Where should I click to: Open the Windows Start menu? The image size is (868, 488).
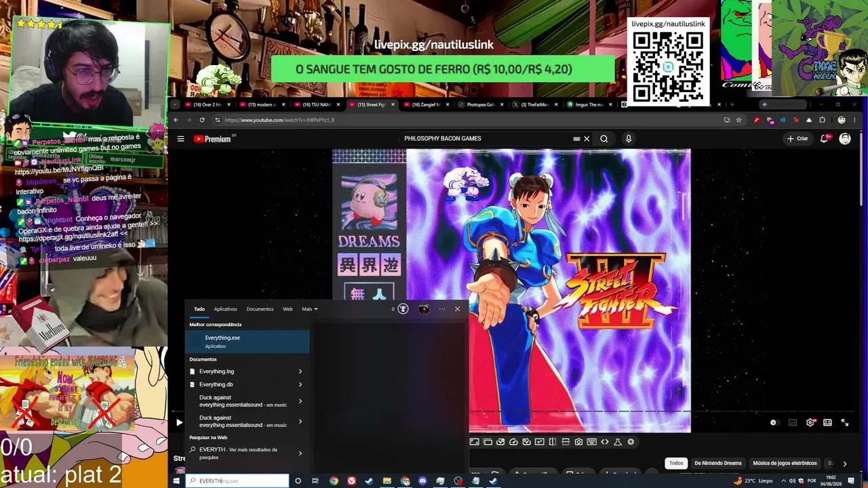point(176,481)
